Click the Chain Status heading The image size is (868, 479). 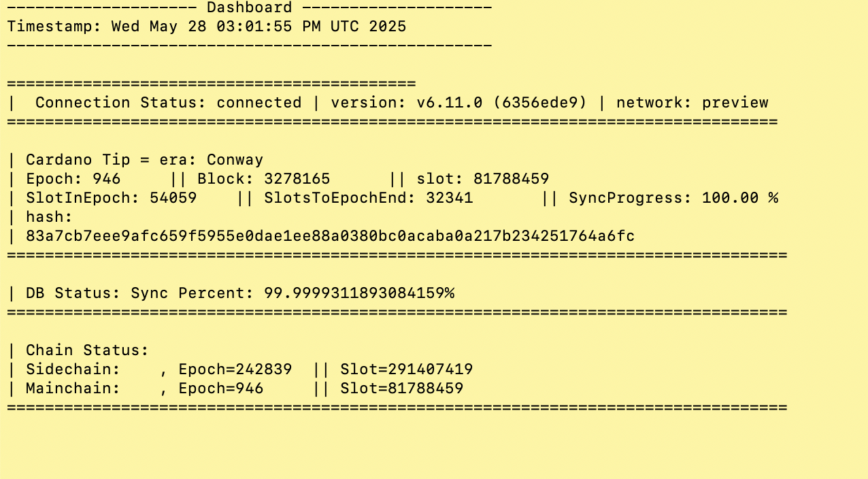coord(87,350)
